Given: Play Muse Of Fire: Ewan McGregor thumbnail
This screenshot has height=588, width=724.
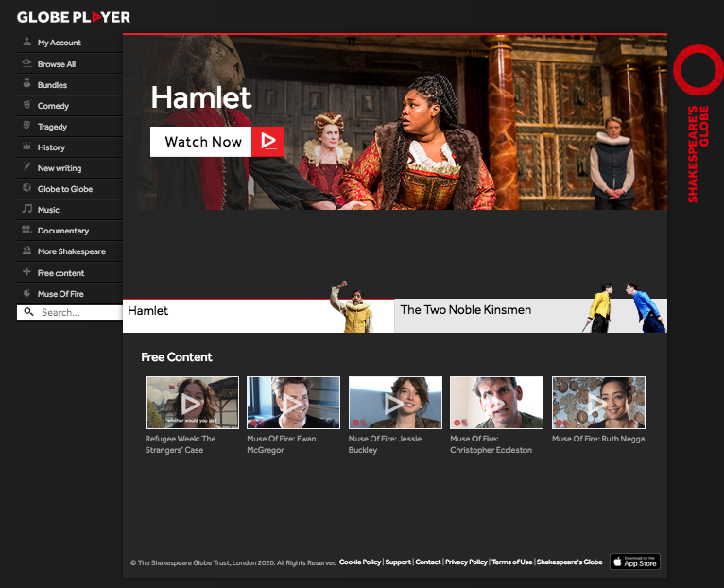Looking at the screenshot, I should tap(293, 403).
